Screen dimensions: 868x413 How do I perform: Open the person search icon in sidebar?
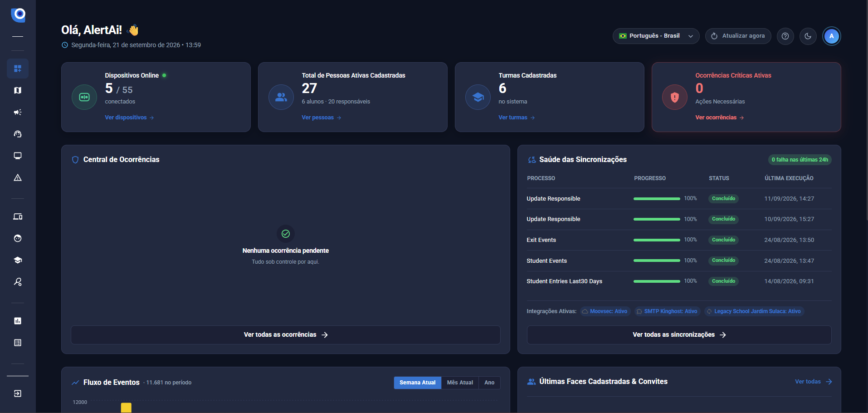tap(18, 282)
